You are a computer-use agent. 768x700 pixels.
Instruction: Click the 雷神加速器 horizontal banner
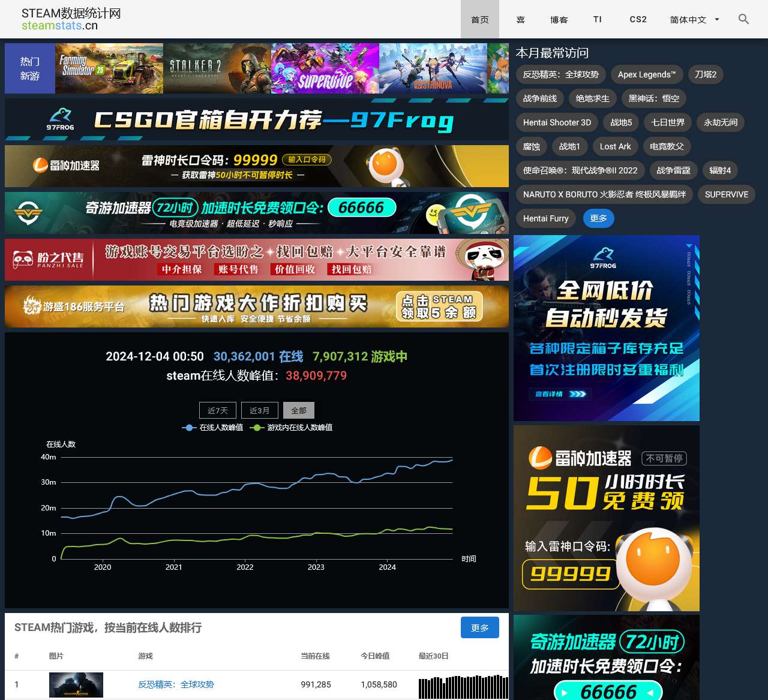tap(257, 166)
